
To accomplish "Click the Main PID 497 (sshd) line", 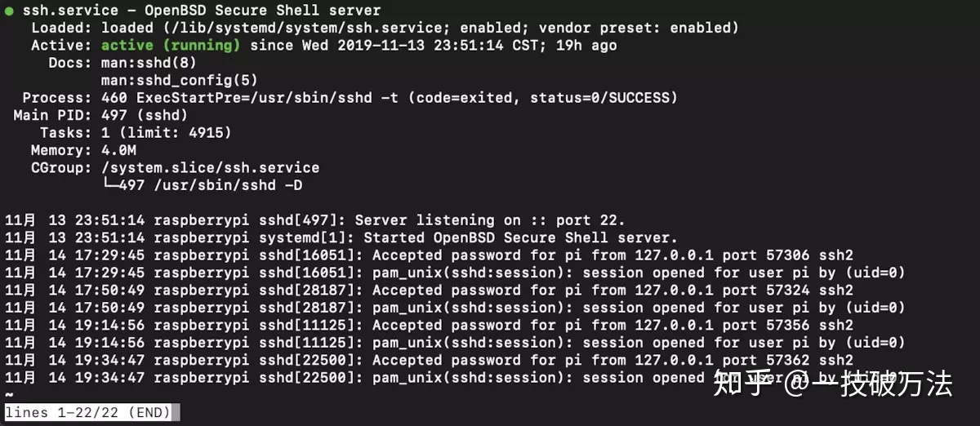I will 100,115.
